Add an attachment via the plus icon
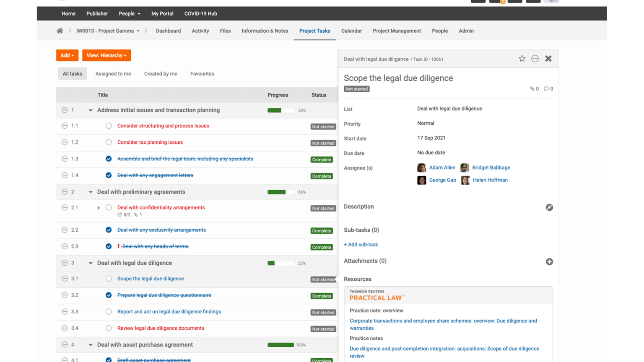The width and height of the screenshot is (644, 362). (549, 261)
